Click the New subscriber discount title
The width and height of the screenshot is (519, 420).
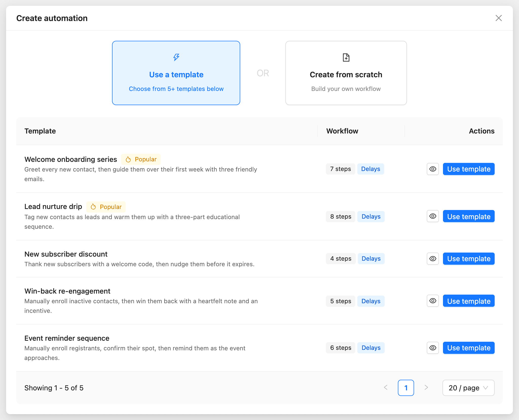pos(66,254)
